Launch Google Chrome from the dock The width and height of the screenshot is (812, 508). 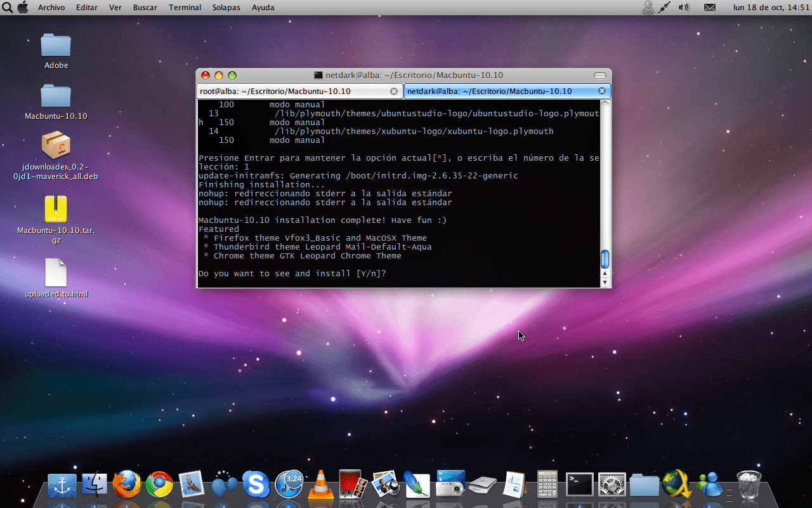point(159,485)
